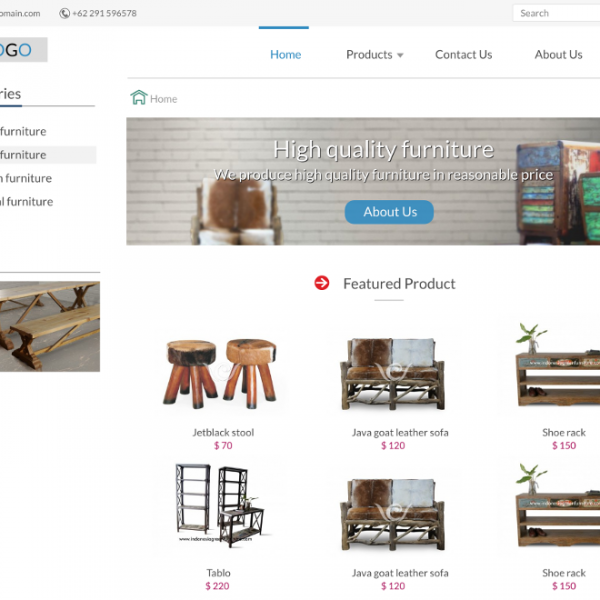Click the Tablo product title link

pyautogui.click(x=218, y=573)
